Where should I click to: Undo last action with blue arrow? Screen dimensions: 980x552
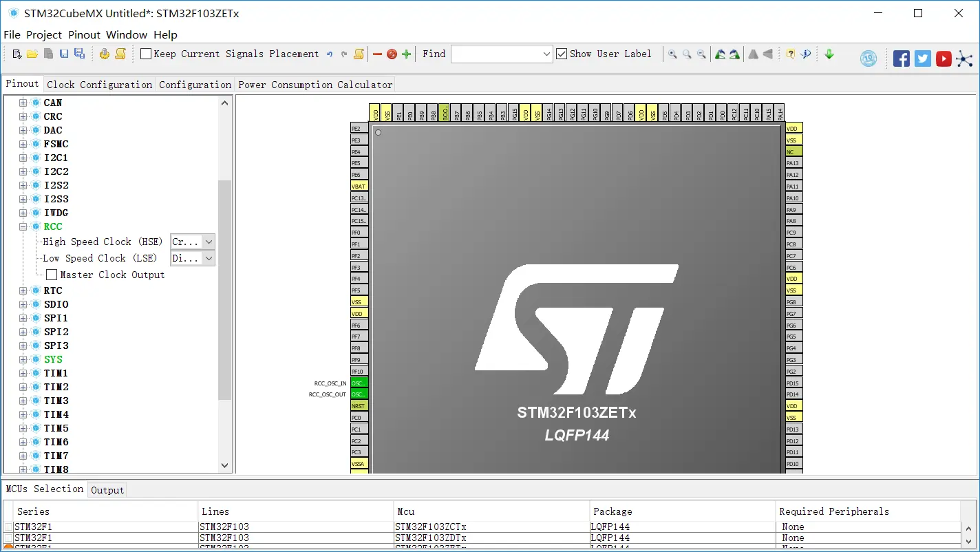pos(330,54)
